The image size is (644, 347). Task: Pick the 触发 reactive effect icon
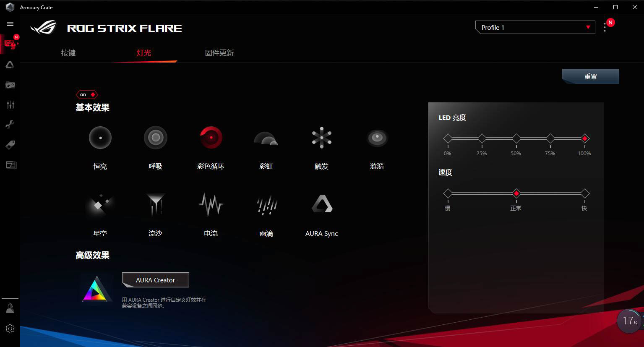[x=322, y=138]
